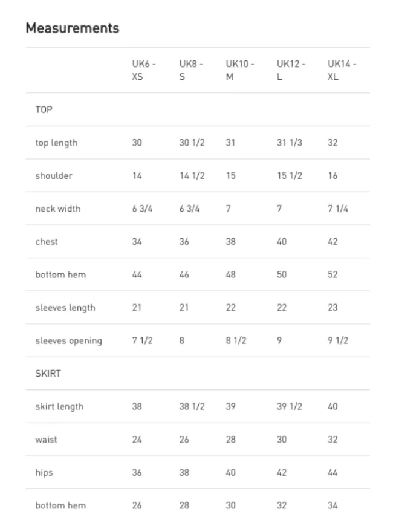399x532 pixels.
Task: Click the sleeves opening row label
Action: click(68, 340)
